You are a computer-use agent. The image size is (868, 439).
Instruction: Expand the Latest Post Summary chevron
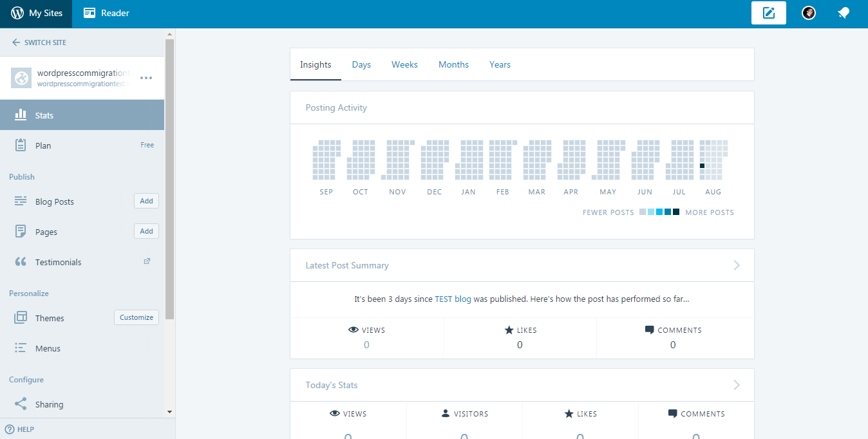(736, 265)
